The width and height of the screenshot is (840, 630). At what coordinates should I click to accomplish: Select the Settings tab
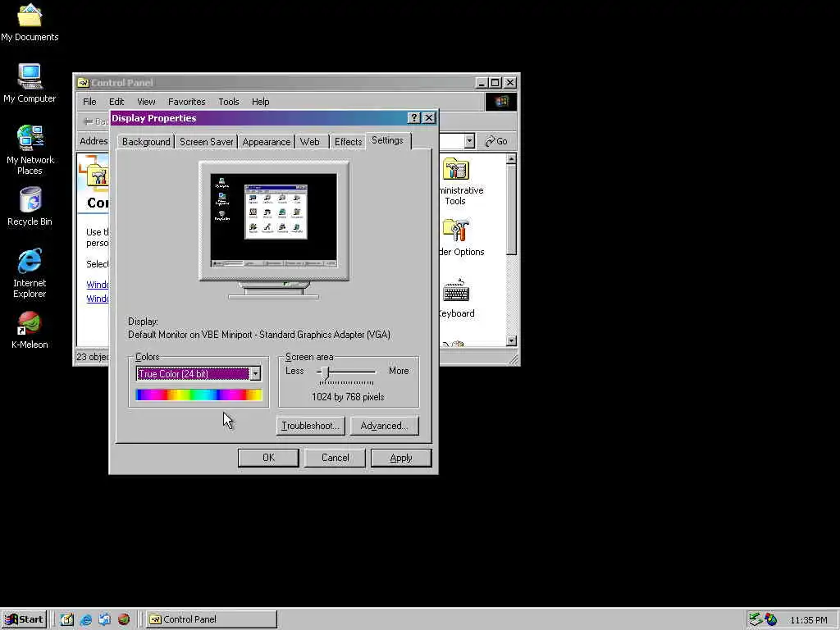tap(387, 140)
